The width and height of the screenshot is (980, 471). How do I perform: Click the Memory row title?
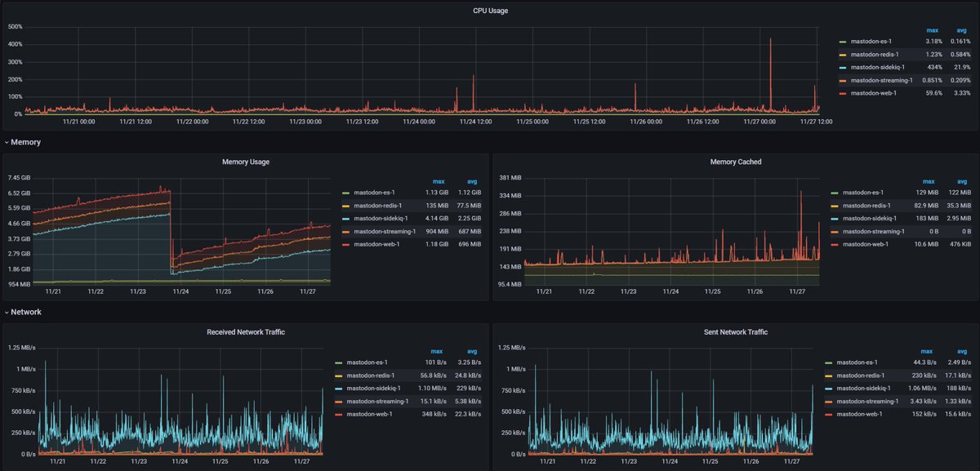click(26, 142)
